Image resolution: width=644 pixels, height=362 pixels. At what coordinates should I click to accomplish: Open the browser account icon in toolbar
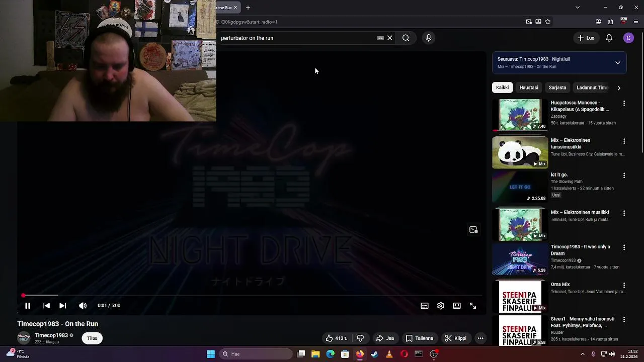coord(598,22)
